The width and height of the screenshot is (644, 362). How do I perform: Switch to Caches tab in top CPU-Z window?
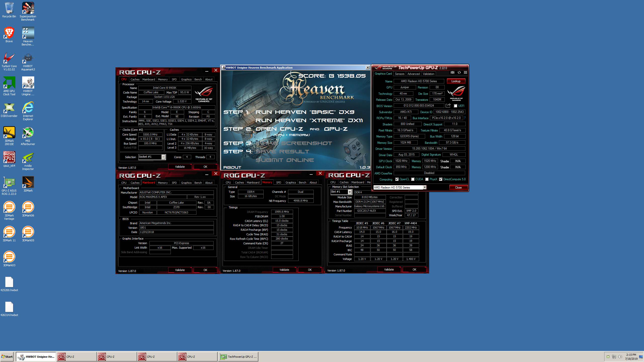coord(135,79)
